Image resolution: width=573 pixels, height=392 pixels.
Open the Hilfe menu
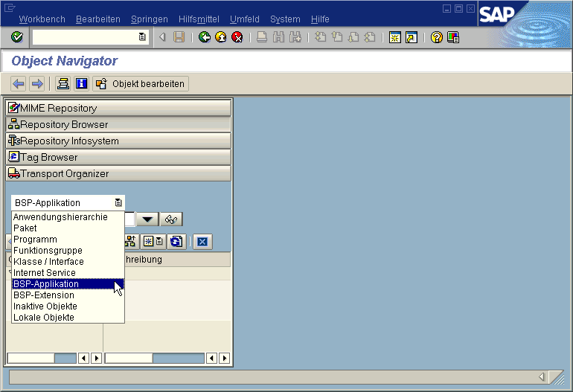pyautogui.click(x=320, y=19)
